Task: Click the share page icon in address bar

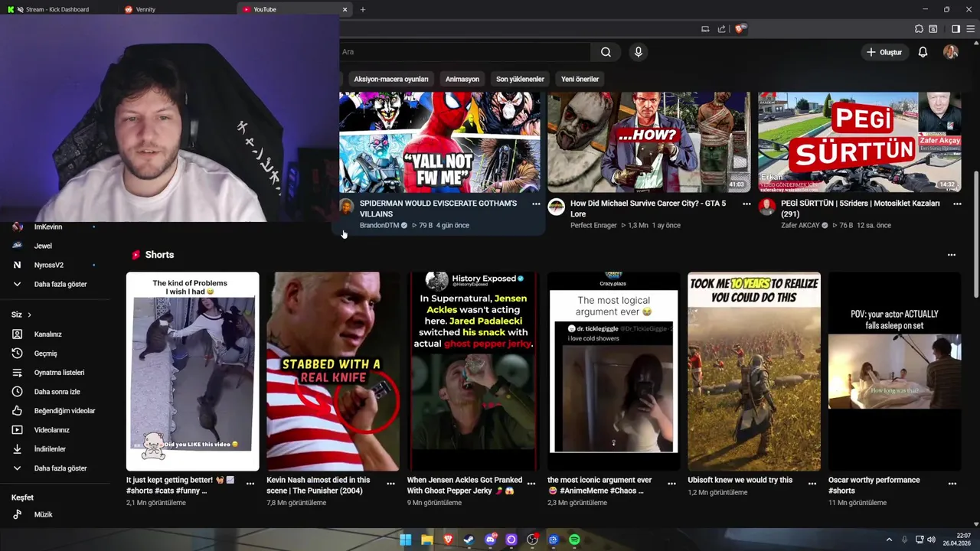Action: [x=721, y=29]
